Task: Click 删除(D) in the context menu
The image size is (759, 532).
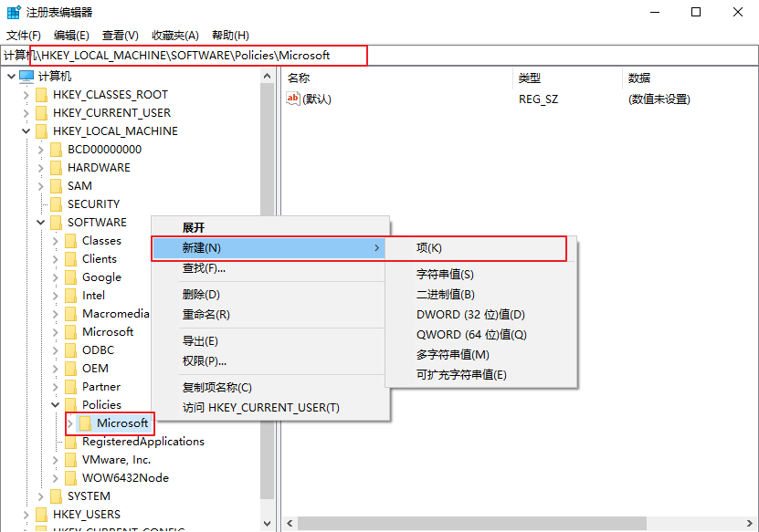Action: tap(201, 295)
